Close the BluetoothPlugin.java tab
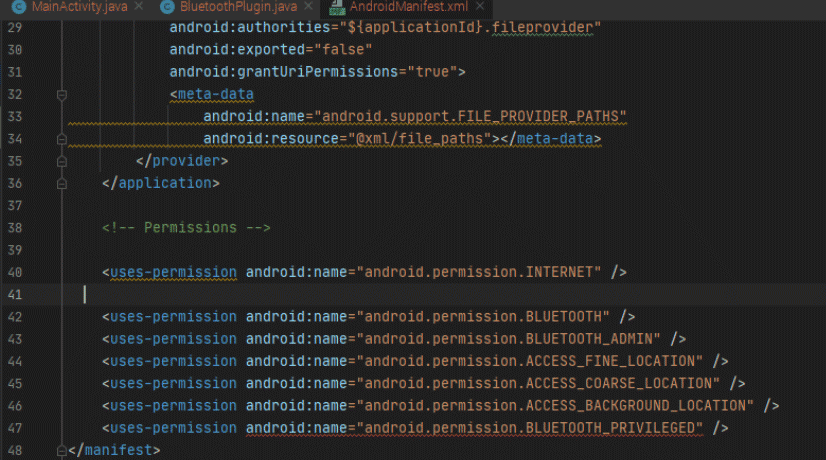Screen dimensions: 826x460 coord(309,6)
